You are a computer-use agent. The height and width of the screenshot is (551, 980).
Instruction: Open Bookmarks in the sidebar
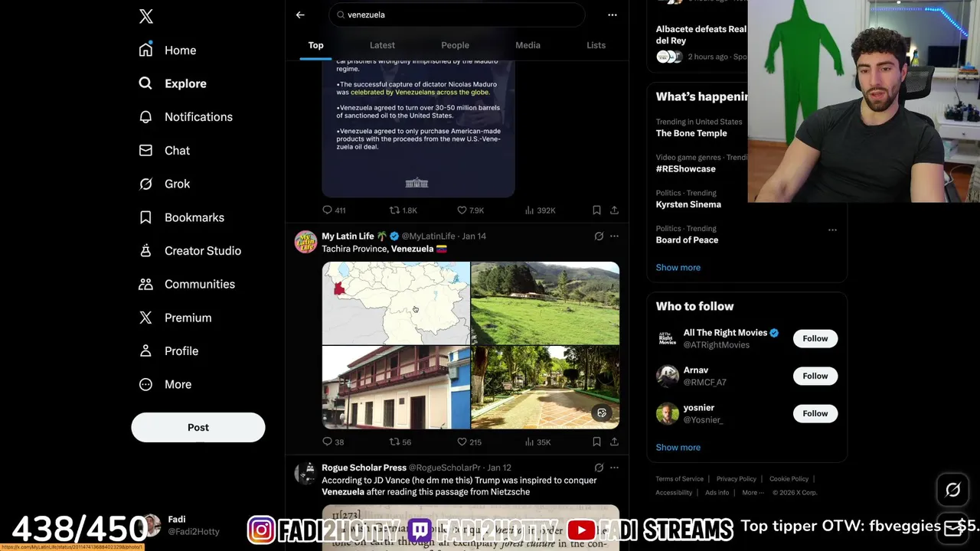[181, 217]
